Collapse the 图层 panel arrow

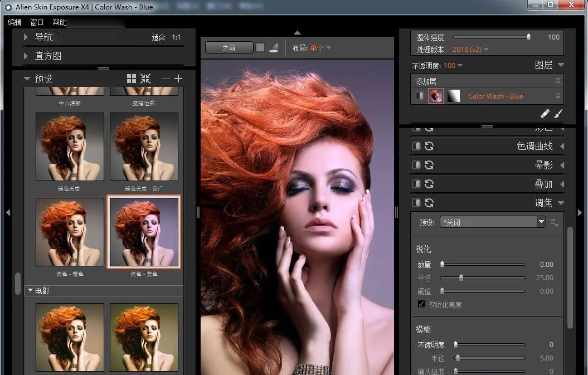[561, 65]
